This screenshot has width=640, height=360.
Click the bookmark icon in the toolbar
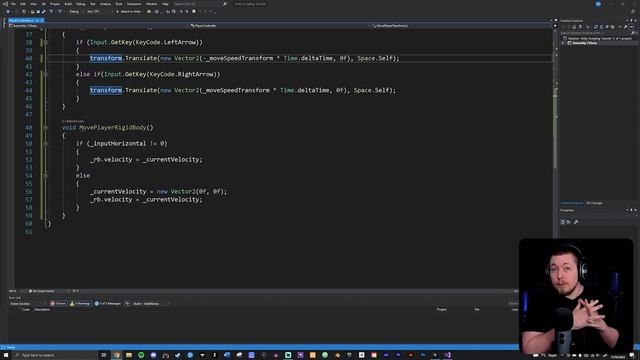pos(194,12)
